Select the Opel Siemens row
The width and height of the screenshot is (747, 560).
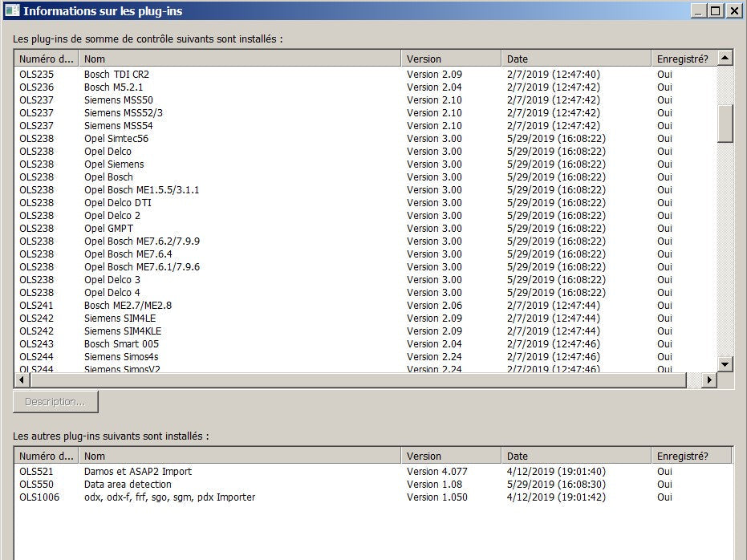(365, 164)
